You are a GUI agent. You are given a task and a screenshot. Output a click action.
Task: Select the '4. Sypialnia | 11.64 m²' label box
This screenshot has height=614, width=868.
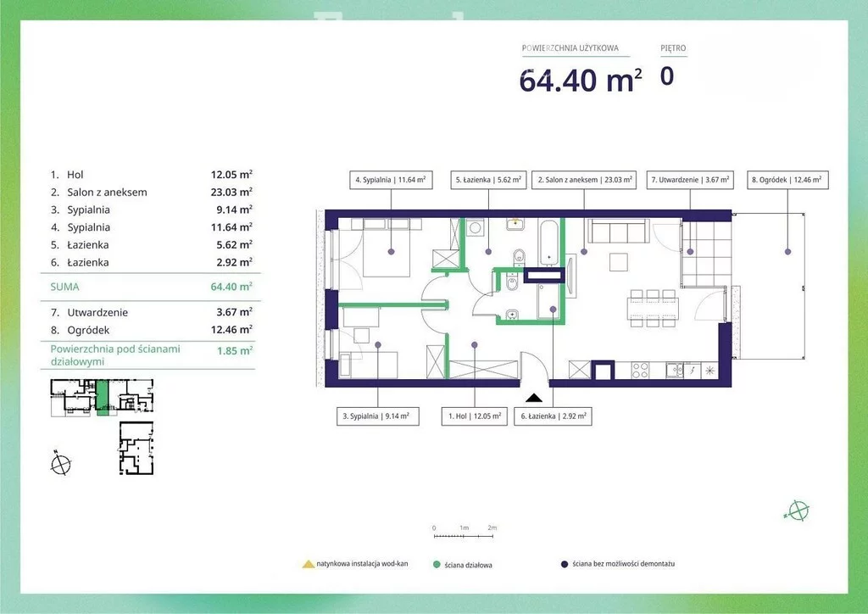391,180
